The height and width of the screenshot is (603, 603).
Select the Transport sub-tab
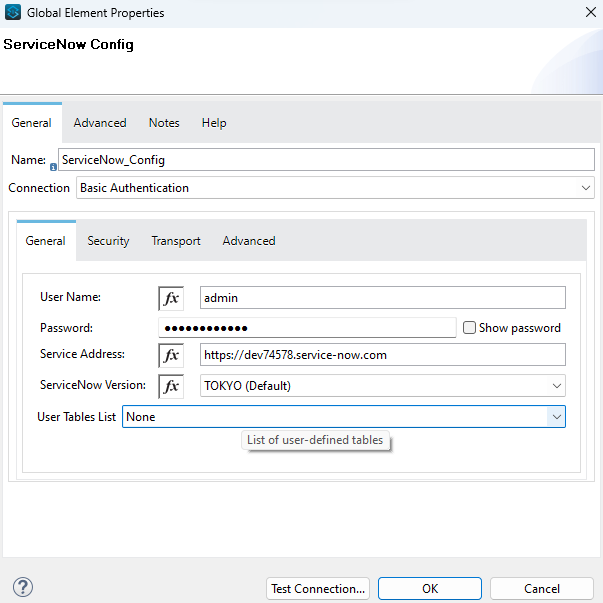point(176,241)
